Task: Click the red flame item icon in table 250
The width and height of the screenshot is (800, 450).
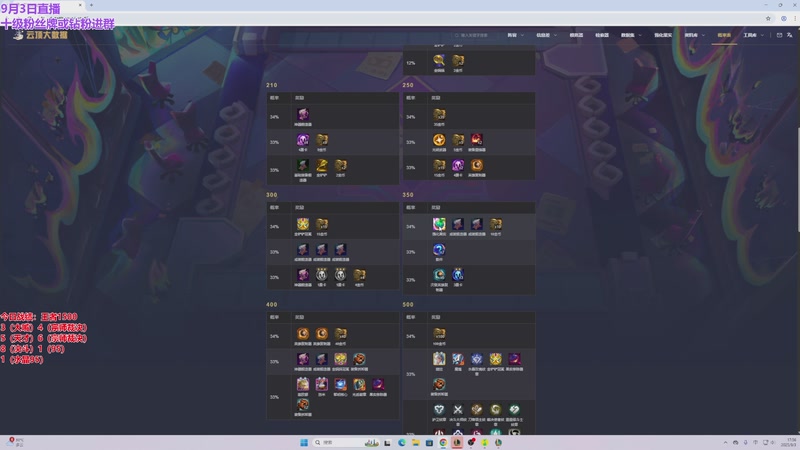Action: (x=477, y=139)
